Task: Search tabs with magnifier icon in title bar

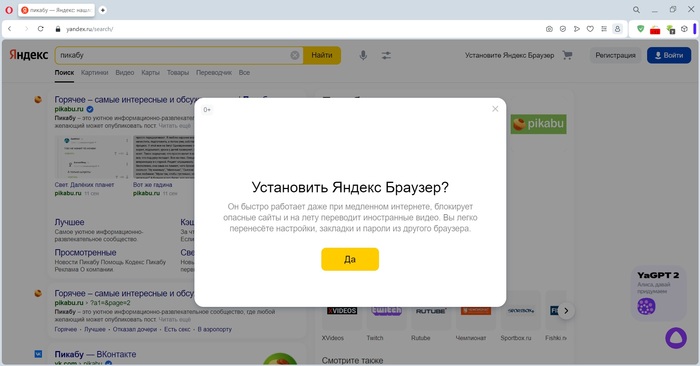Action: [x=636, y=10]
